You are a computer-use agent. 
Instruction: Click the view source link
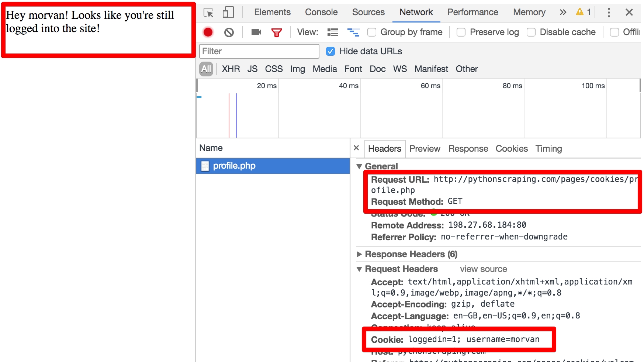coord(483,269)
